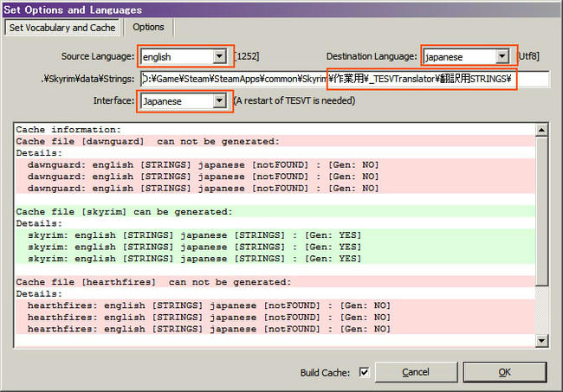This screenshot has width=563, height=392.
Task: Click the cache log scrollbar thumb
Action: tap(541, 211)
